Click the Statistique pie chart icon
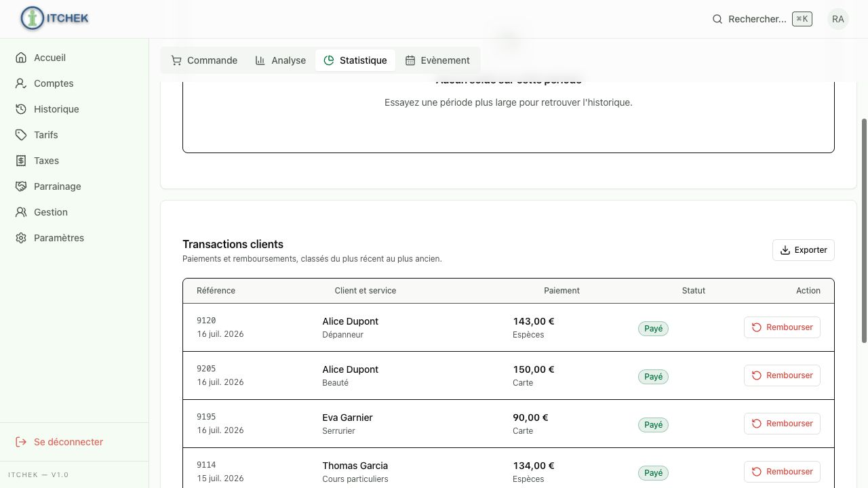The height and width of the screenshot is (488, 868). pos(329,60)
